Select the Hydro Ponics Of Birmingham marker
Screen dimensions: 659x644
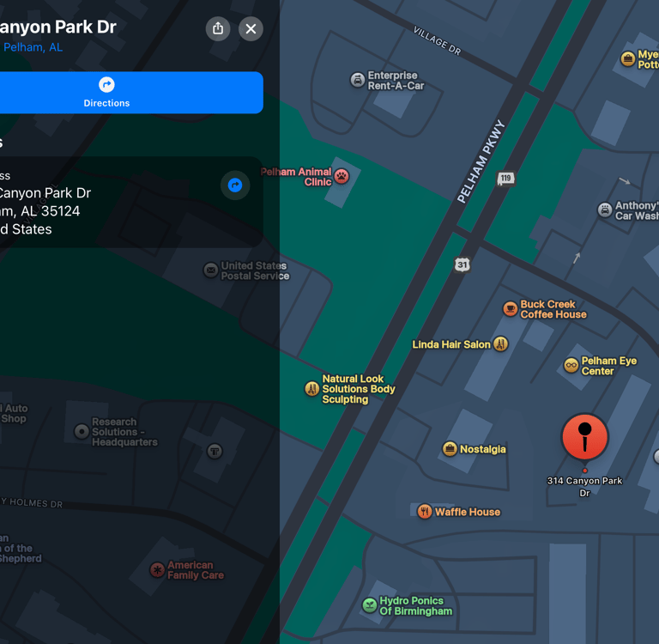click(x=370, y=605)
